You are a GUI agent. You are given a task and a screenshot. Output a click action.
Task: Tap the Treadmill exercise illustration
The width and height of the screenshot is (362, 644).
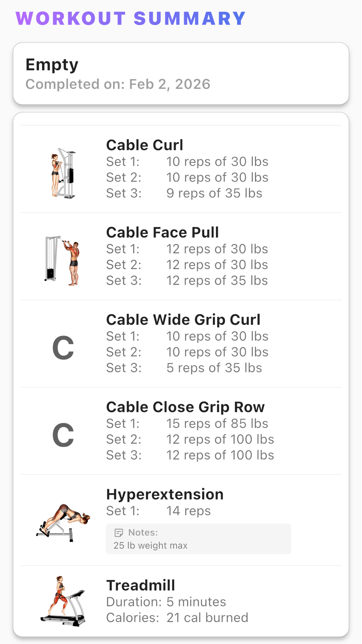63,601
